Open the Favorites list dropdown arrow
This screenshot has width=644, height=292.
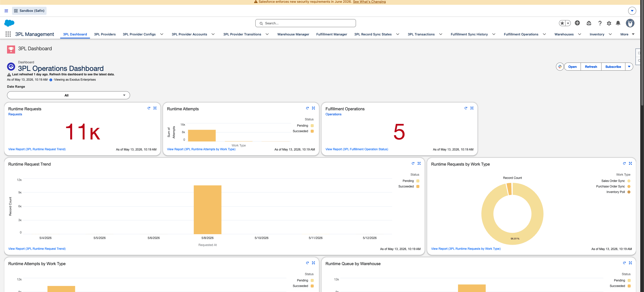568,23
